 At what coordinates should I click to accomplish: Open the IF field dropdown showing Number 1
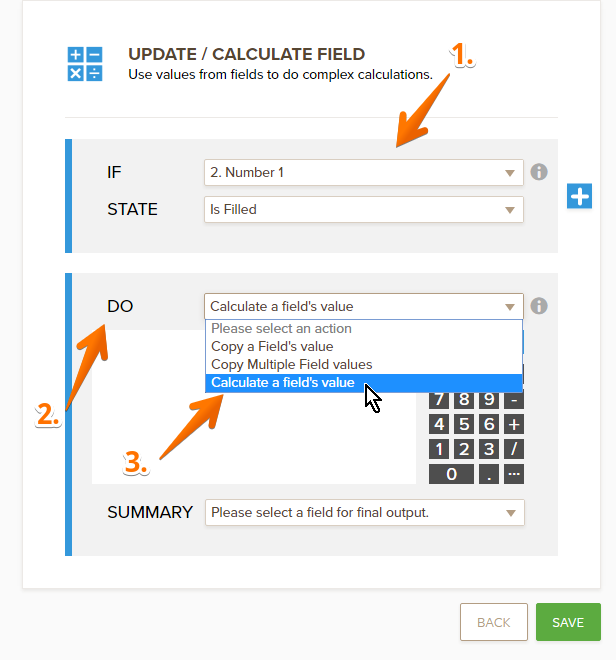point(363,172)
